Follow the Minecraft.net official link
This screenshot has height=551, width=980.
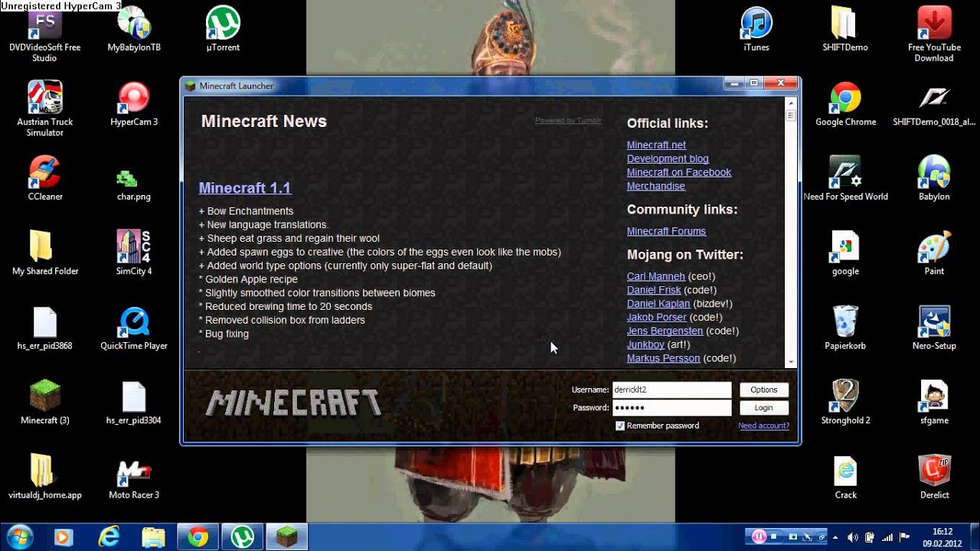coord(656,145)
